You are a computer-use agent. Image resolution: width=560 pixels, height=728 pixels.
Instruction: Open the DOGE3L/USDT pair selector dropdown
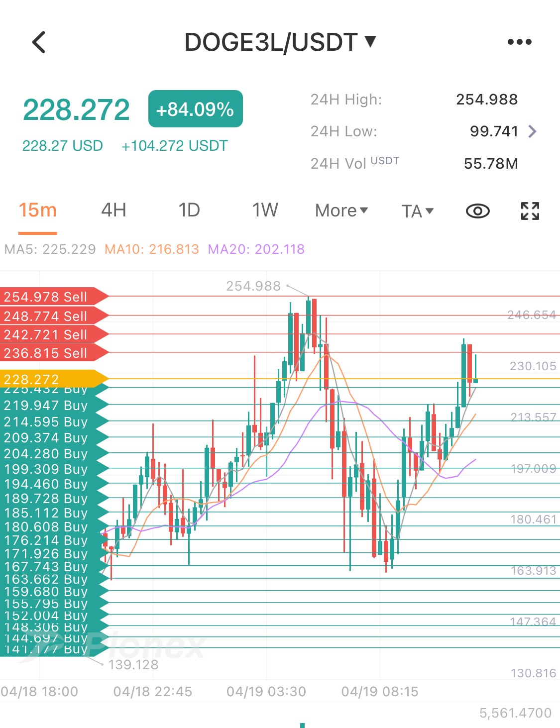[280, 42]
